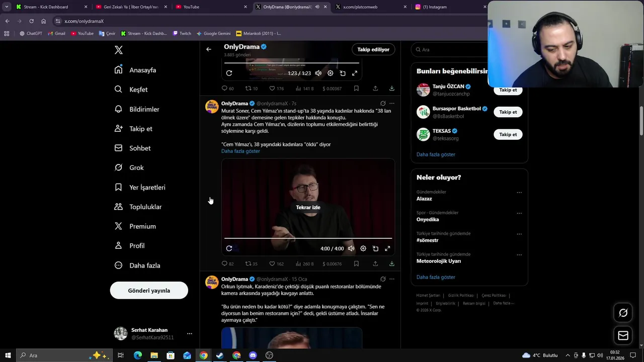The height and width of the screenshot is (362, 644).
Task: Click Takip ediliyor button
Action: (x=373, y=49)
